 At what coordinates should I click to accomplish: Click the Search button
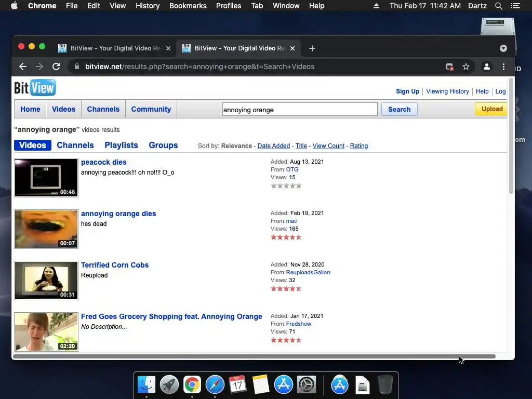tap(400, 109)
